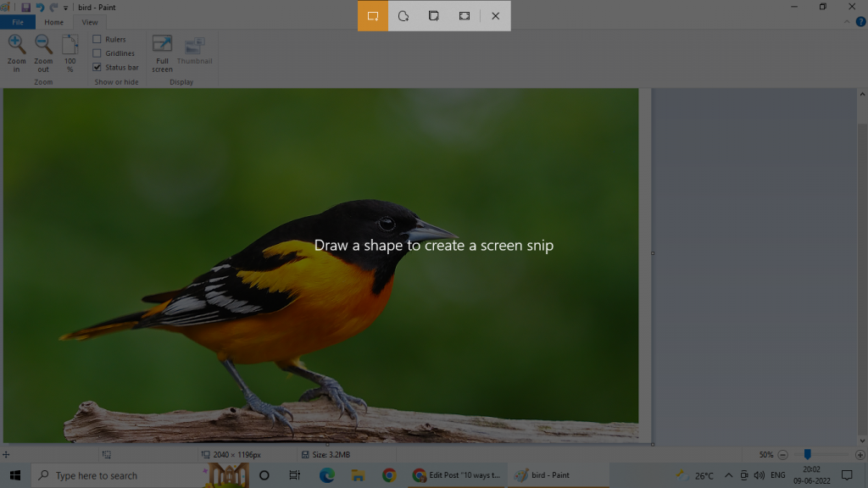Image resolution: width=868 pixels, height=488 pixels.
Task: Open the Customize Quick Access Toolbar dropdown
Action: click(65, 6)
